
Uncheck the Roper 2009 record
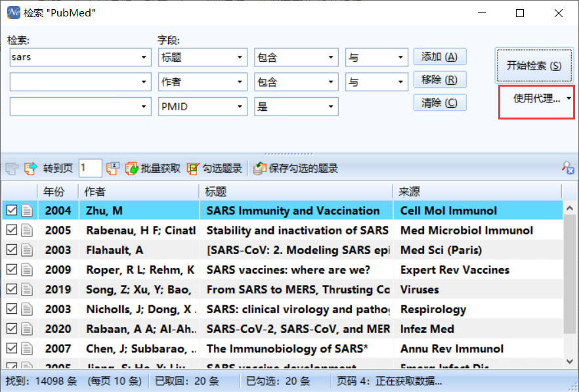coord(12,269)
